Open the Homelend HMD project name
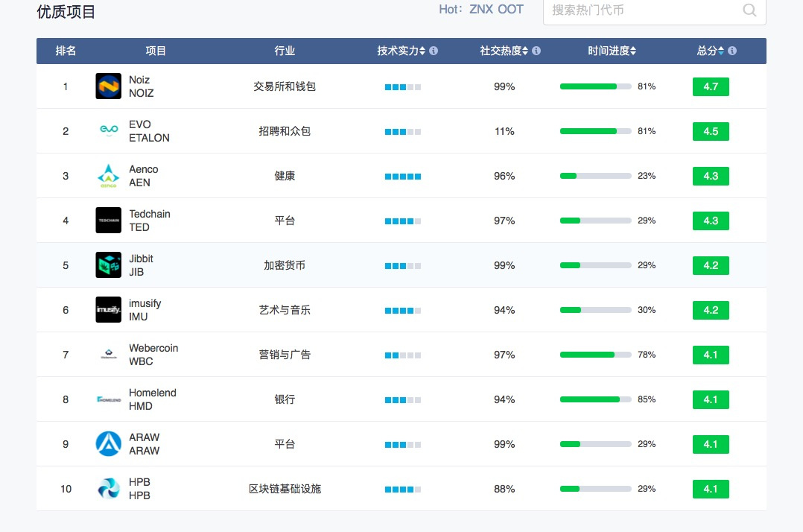 click(x=153, y=399)
